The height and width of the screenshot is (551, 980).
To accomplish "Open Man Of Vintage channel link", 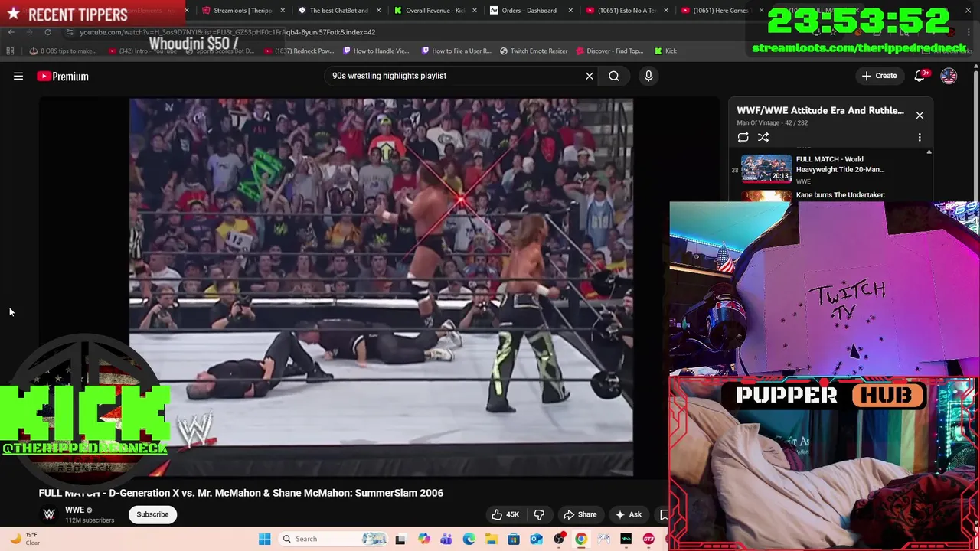I will (758, 122).
